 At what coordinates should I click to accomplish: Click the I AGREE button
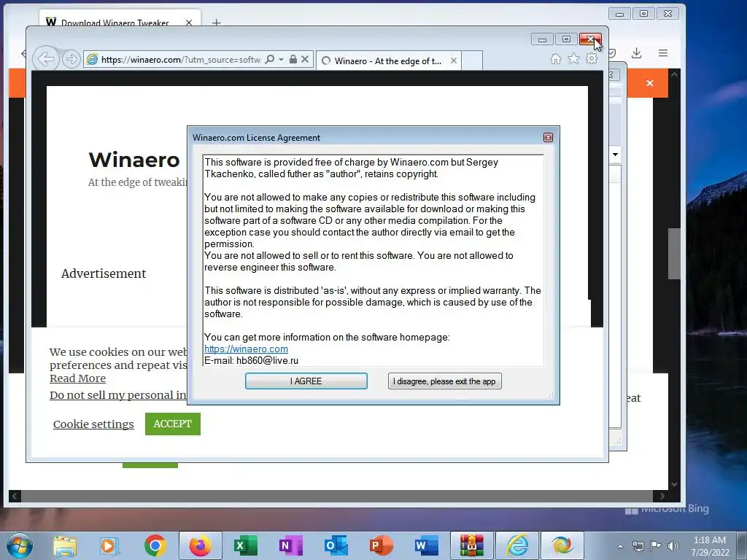tap(306, 381)
